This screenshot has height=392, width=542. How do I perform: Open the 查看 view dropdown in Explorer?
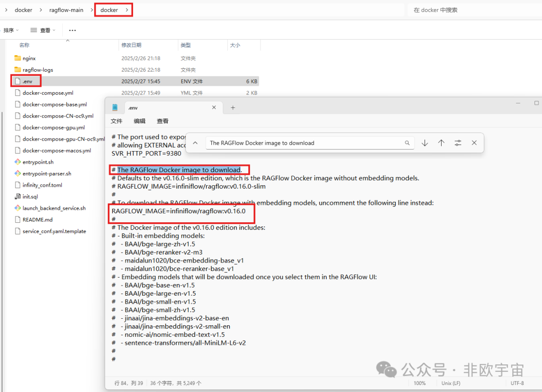click(43, 31)
